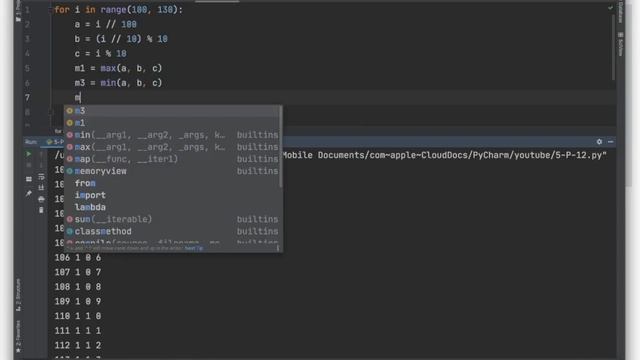
Task: Click the line 'b = (i // 10) % 10'
Action: tap(121, 39)
